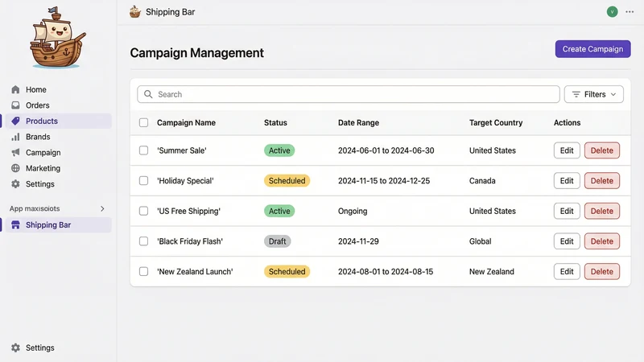Click the Shipping Bar store icon in the sidebar
644x362 pixels.
tap(15, 225)
